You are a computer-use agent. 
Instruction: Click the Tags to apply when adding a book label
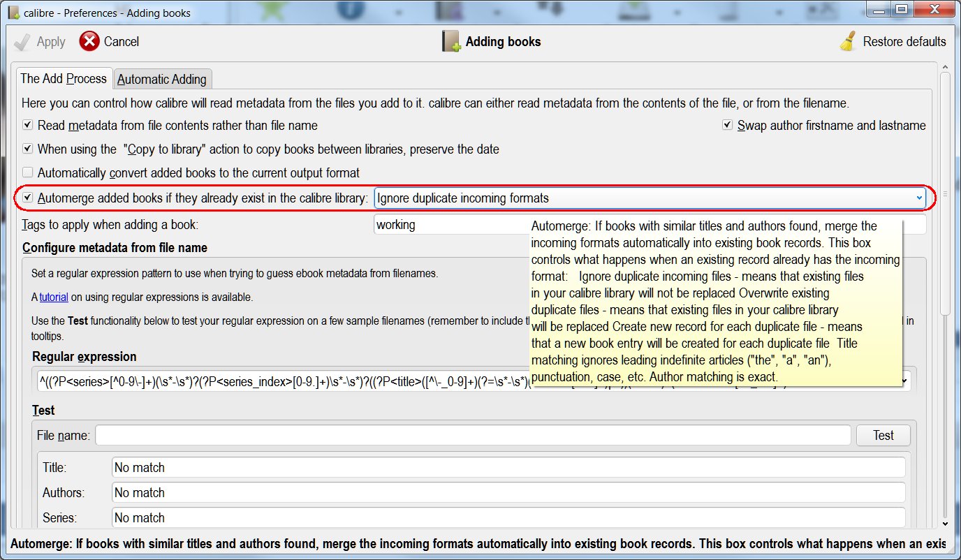(110, 225)
